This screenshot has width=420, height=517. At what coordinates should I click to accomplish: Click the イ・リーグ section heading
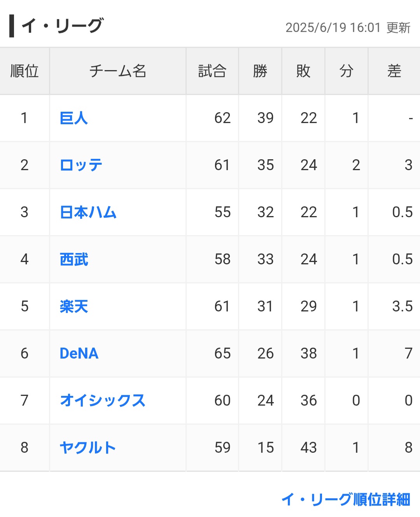click(62, 26)
